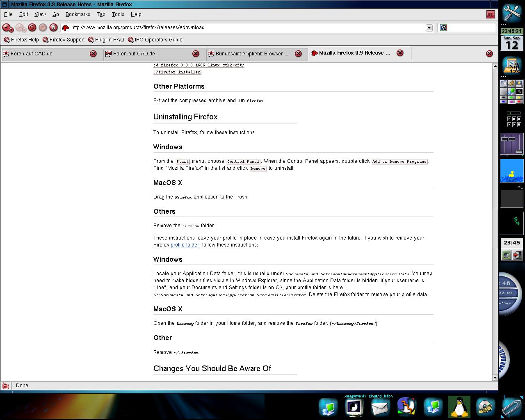
Task: Click Pause in the dock media applet
Action: pyautogui.click(x=514, y=119)
